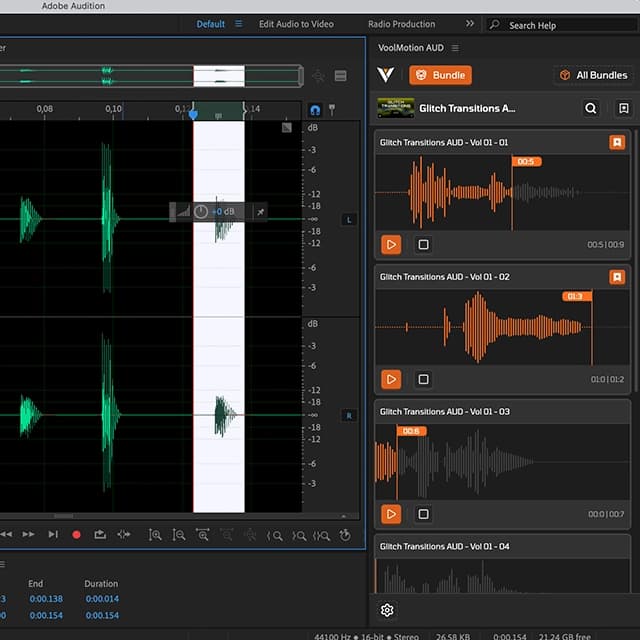The image size is (640, 640).
Task: Open All Bundles
Action: tap(593, 75)
